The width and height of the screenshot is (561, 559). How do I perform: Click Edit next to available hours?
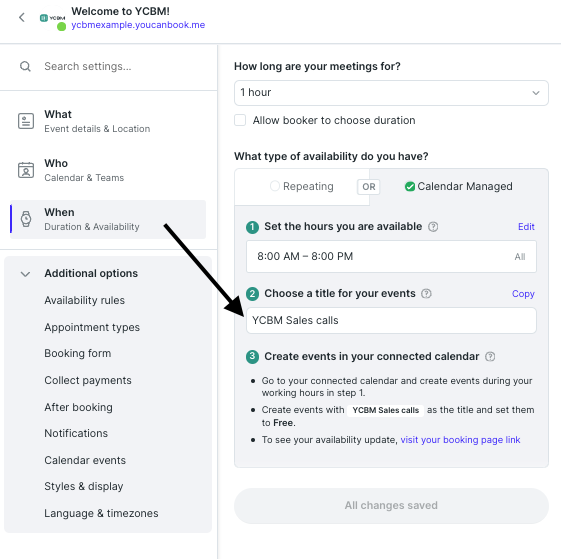point(526,227)
